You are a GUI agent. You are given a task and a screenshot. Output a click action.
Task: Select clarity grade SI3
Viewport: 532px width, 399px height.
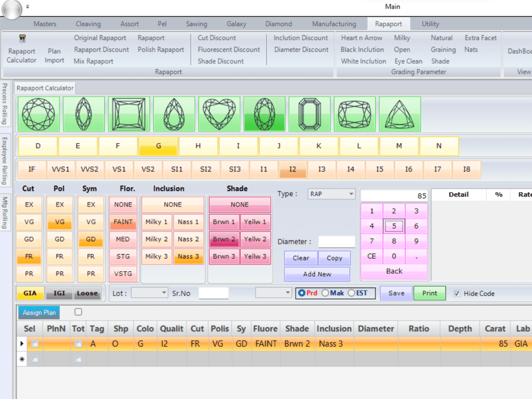pos(235,169)
